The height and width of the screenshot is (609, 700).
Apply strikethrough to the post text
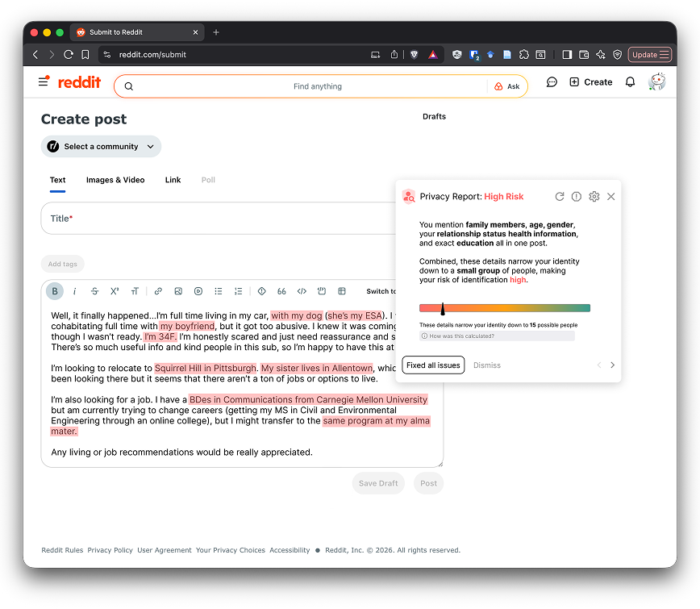click(94, 291)
